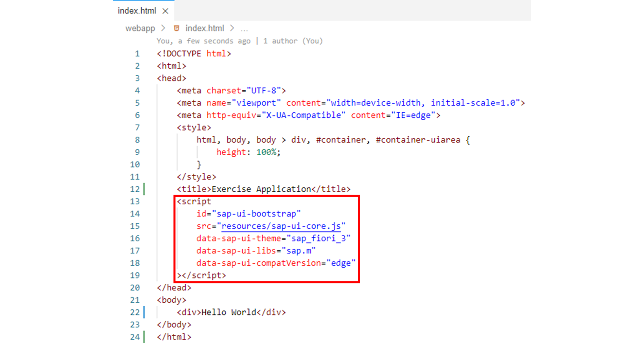The height and width of the screenshot is (343, 644).
Task: Click the opening <style> tag
Action: [194, 128]
